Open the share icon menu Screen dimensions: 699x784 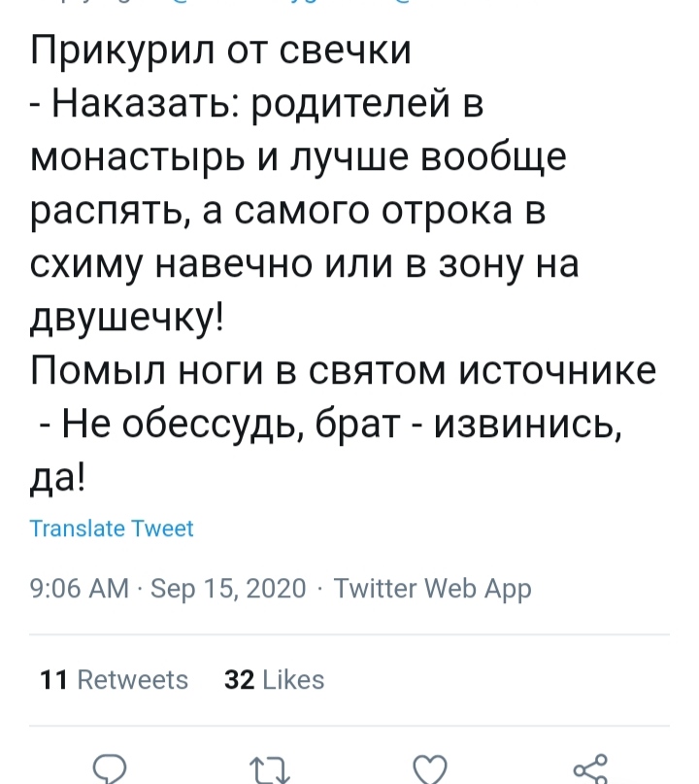[589, 769]
